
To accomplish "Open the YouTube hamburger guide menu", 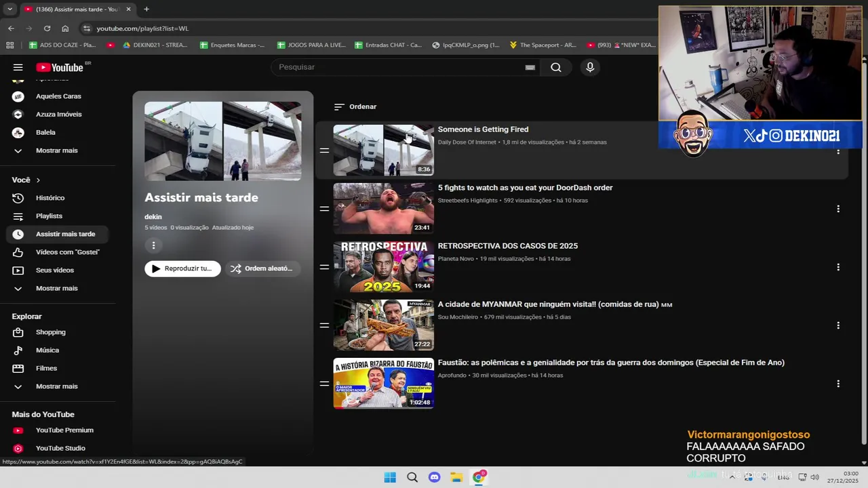I will 18,67.
